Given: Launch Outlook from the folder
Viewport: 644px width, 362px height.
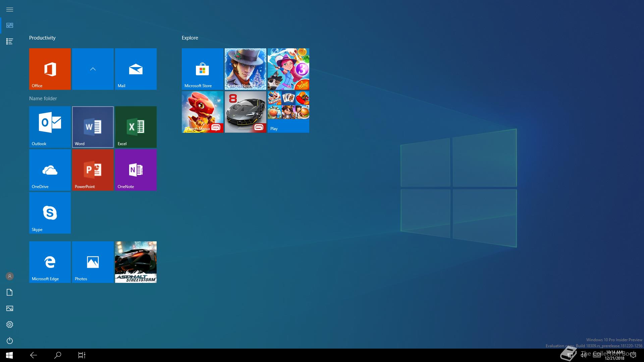Looking at the screenshot, I should point(50,127).
